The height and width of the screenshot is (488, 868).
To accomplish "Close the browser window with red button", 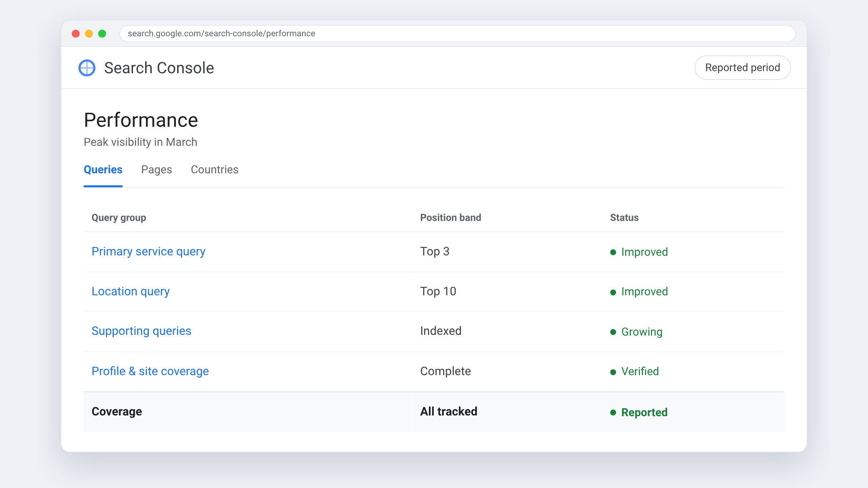I will click(76, 34).
